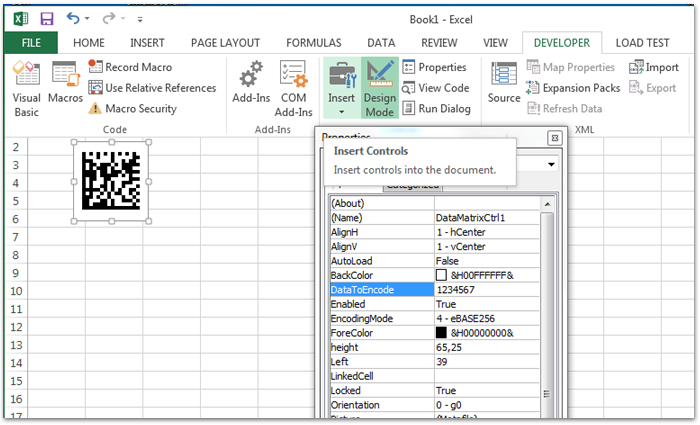Open Macro Security settings

[x=133, y=108]
